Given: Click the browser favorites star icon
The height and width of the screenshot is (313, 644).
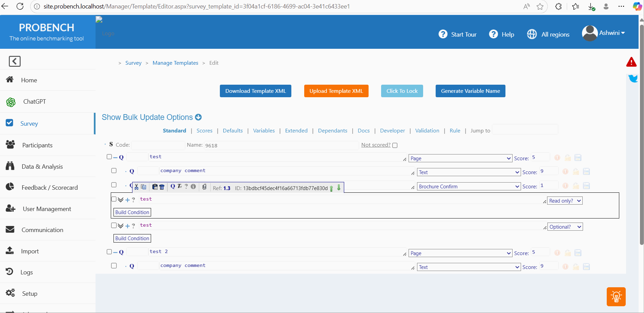Looking at the screenshot, I should (x=540, y=6).
